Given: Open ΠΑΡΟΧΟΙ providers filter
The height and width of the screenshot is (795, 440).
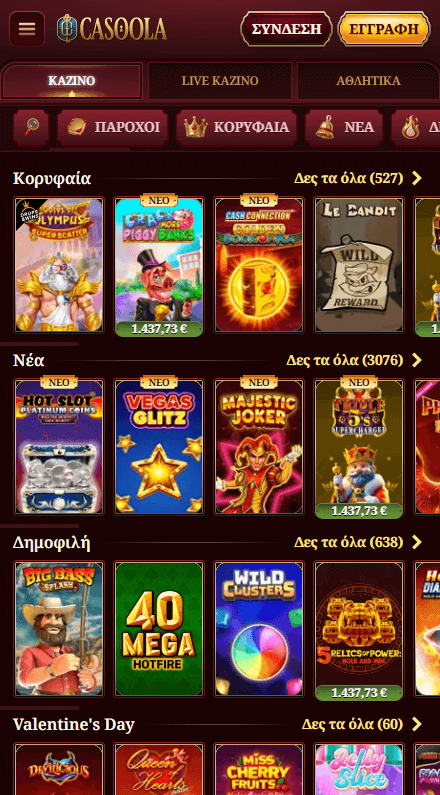Looking at the screenshot, I should point(113,127).
